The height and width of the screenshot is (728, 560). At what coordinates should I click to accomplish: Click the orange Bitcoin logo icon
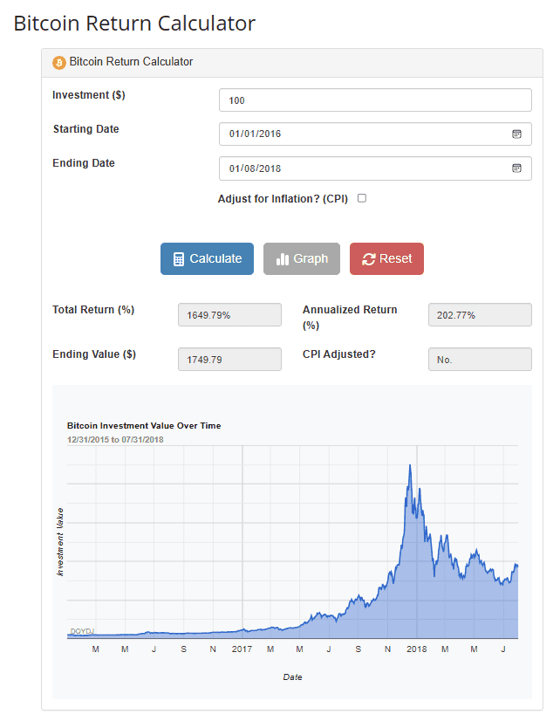59,63
